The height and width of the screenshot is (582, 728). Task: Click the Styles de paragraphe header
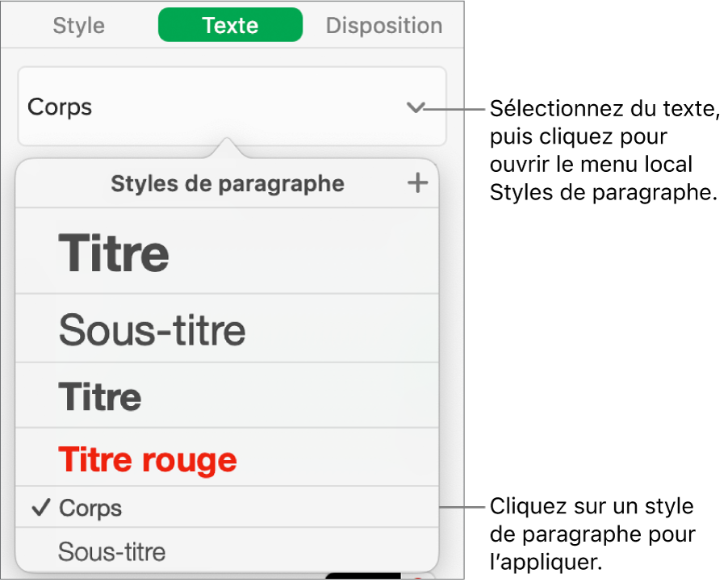tap(227, 184)
